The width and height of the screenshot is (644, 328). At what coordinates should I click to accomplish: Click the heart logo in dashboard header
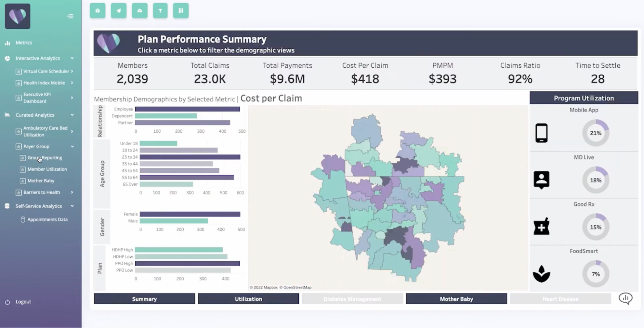(109, 43)
